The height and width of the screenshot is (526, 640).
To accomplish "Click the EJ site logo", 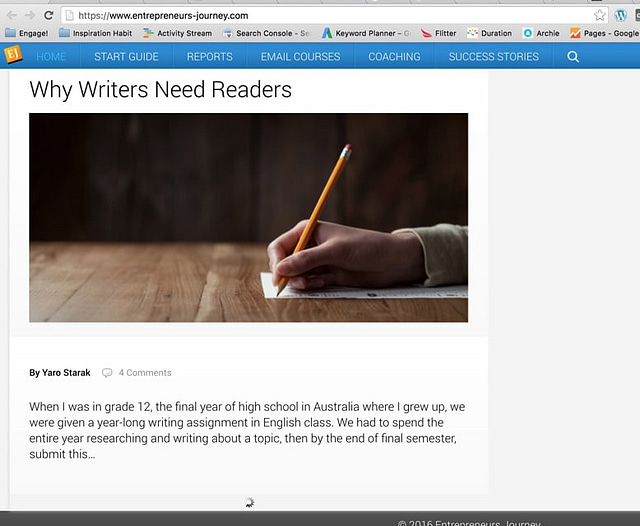I will pyautogui.click(x=13, y=55).
